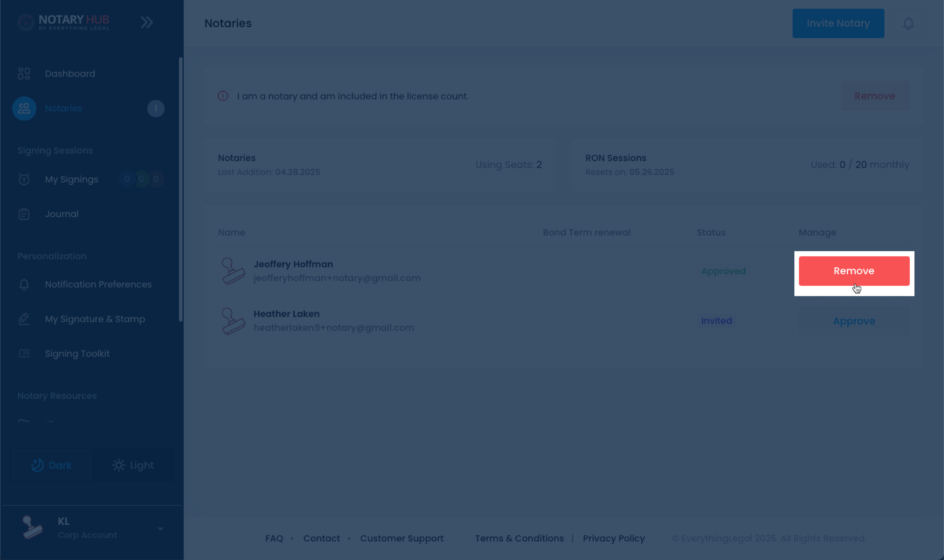Open Customer Support link

pos(402,539)
